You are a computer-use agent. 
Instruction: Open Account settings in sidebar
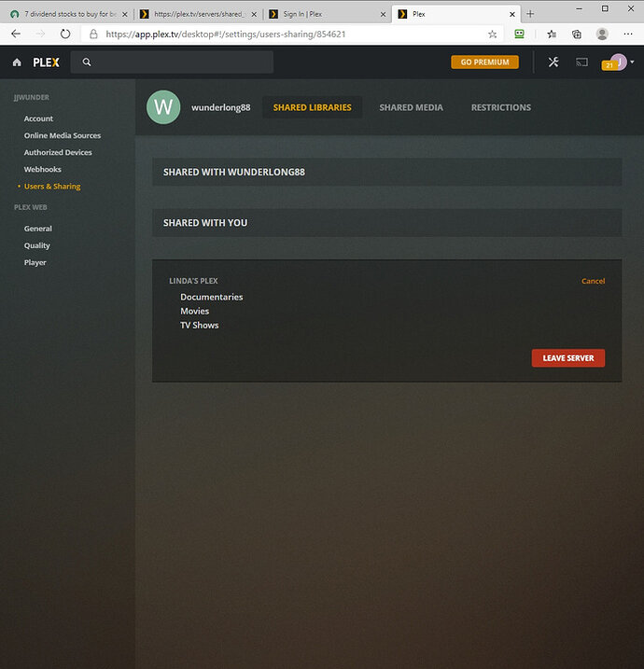point(38,118)
